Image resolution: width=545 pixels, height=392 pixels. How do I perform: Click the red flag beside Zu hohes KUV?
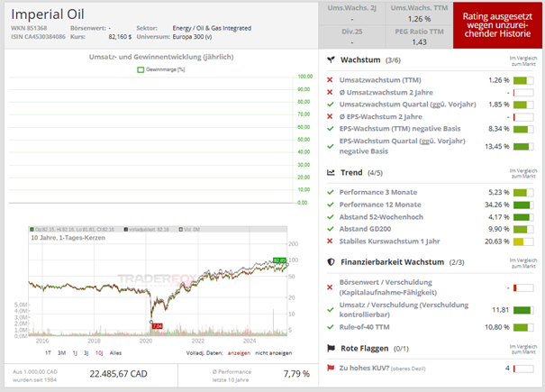331,368
